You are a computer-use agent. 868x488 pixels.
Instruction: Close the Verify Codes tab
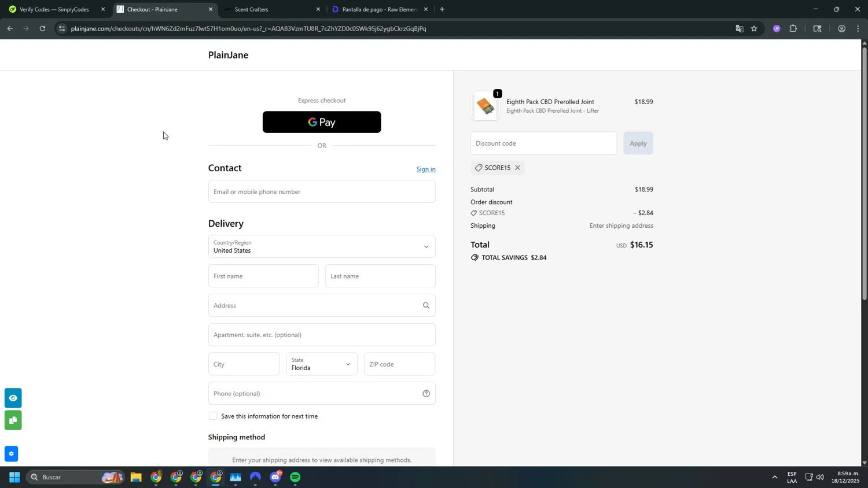coord(103,9)
